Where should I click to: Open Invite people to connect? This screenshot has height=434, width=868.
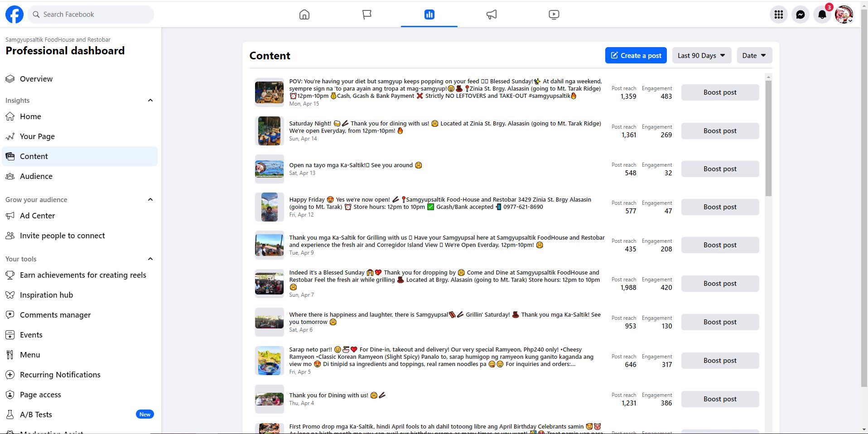[x=80, y=236]
